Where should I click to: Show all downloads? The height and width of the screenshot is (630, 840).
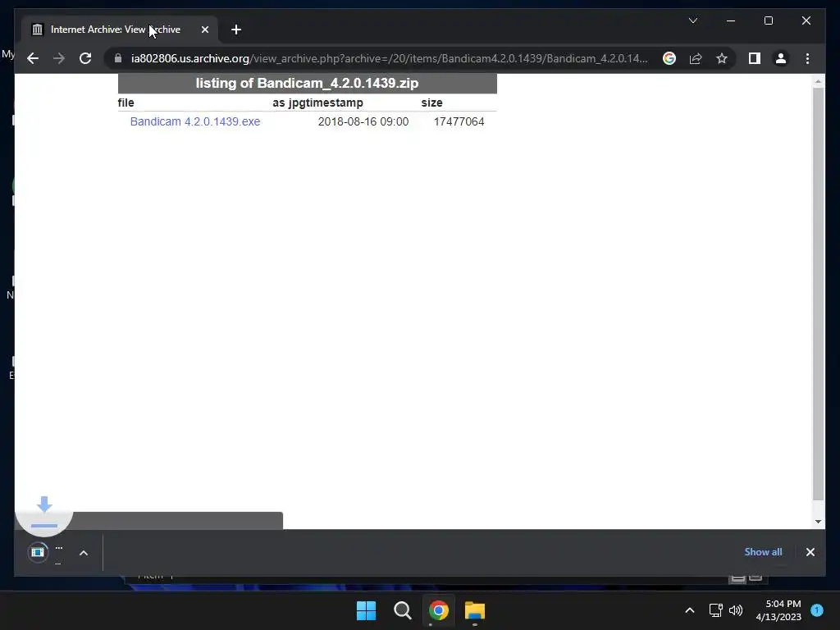[763, 552]
